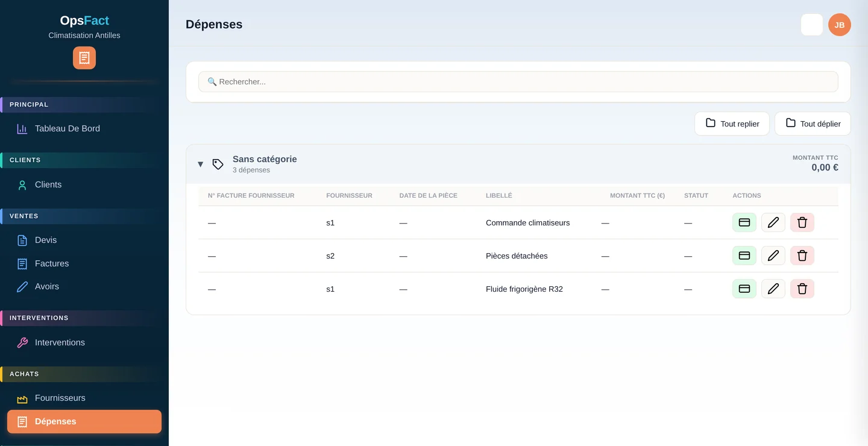Focus the Rechercher search field
The width and height of the screenshot is (868, 446).
pos(518,81)
